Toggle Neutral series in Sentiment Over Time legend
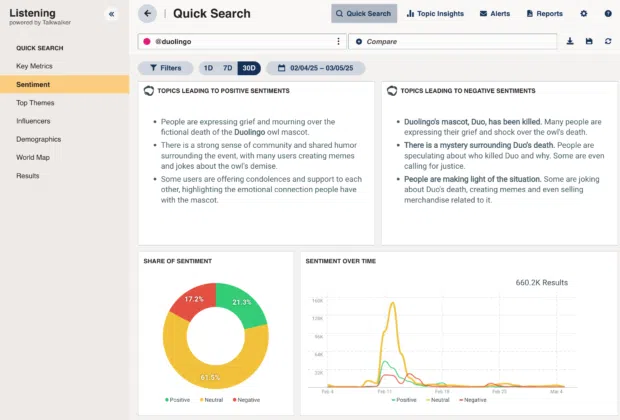This screenshot has width=620, height=420. tap(438, 400)
